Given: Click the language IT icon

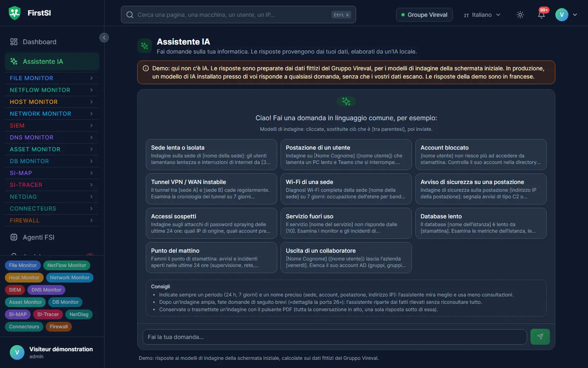Looking at the screenshot, I should [x=466, y=15].
